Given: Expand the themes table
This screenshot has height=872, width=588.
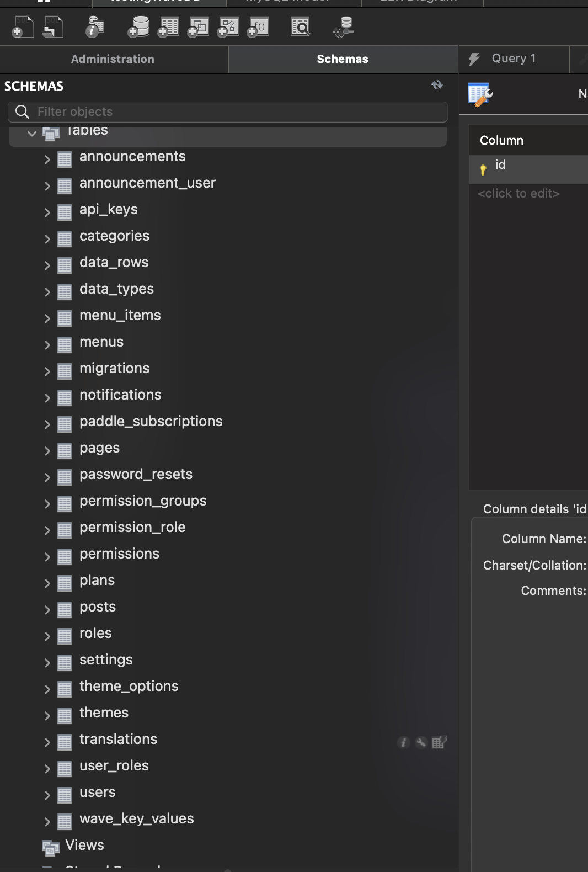Looking at the screenshot, I should coord(47,716).
